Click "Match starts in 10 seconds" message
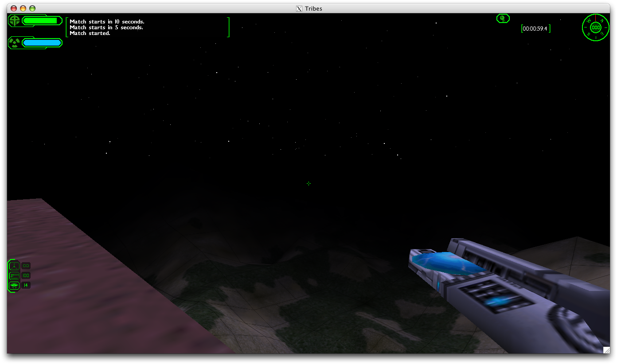The height and width of the screenshot is (364, 617). pos(107,22)
